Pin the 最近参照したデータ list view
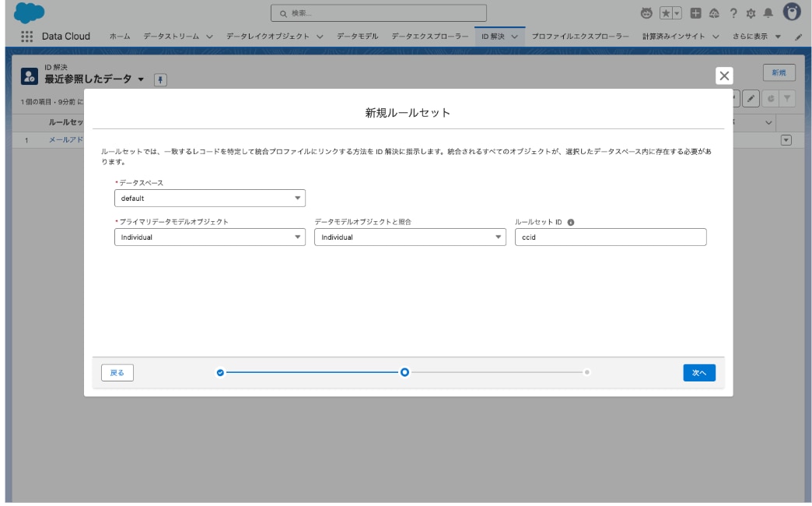The height and width of the screenshot is (506, 812). pos(163,80)
